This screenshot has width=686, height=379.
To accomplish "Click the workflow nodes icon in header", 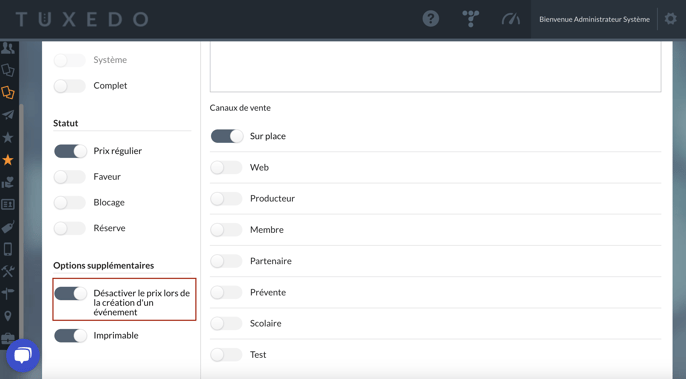I will coord(470,19).
